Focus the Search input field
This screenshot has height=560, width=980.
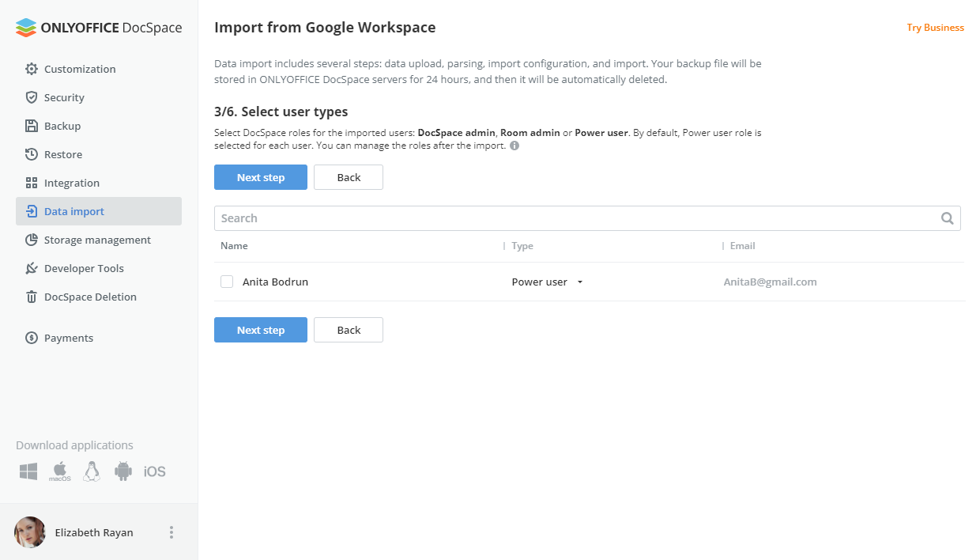587,218
